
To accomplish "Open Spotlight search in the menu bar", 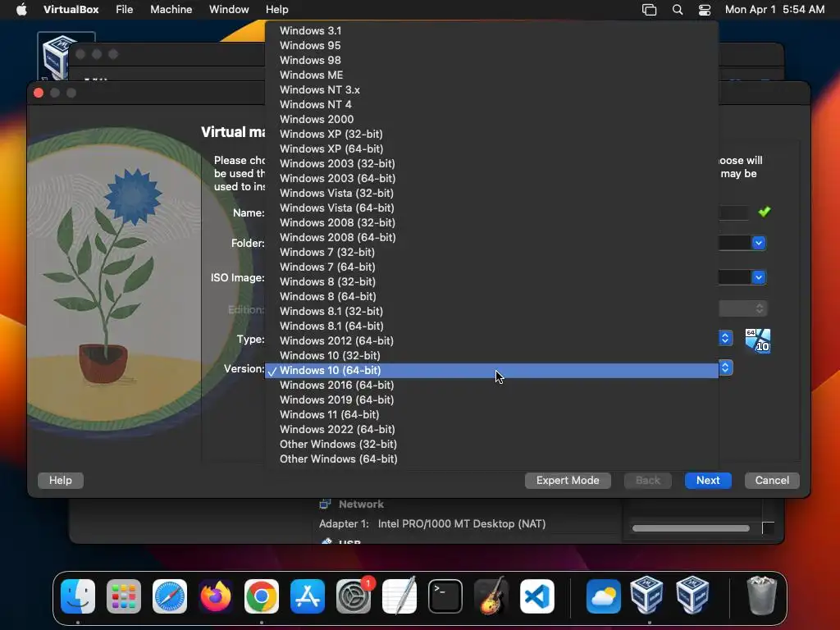I will pos(678,10).
